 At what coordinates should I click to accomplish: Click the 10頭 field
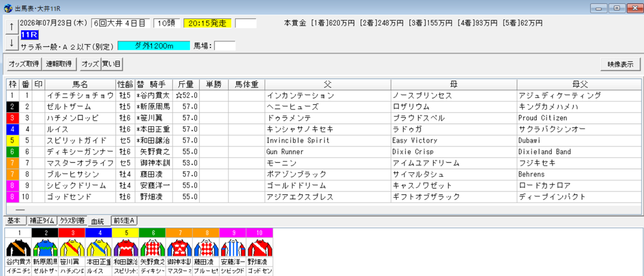pyautogui.click(x=166, y=23)
